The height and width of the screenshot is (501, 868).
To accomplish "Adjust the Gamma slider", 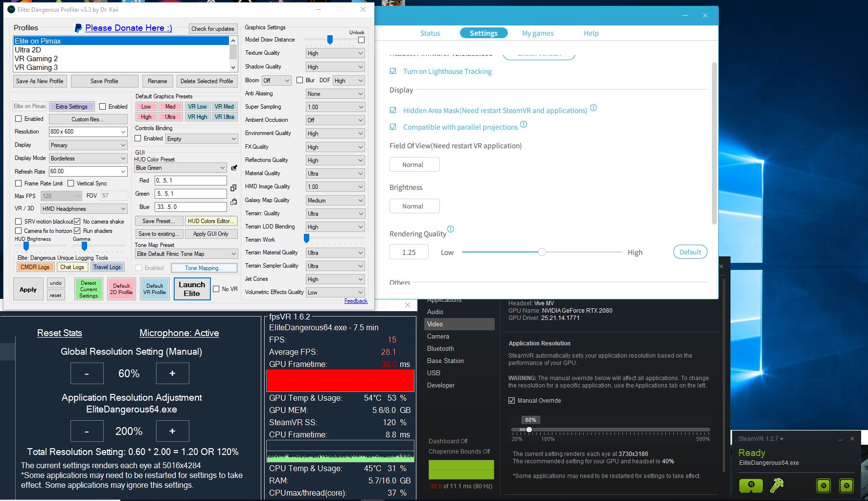I will coord(84,246).
